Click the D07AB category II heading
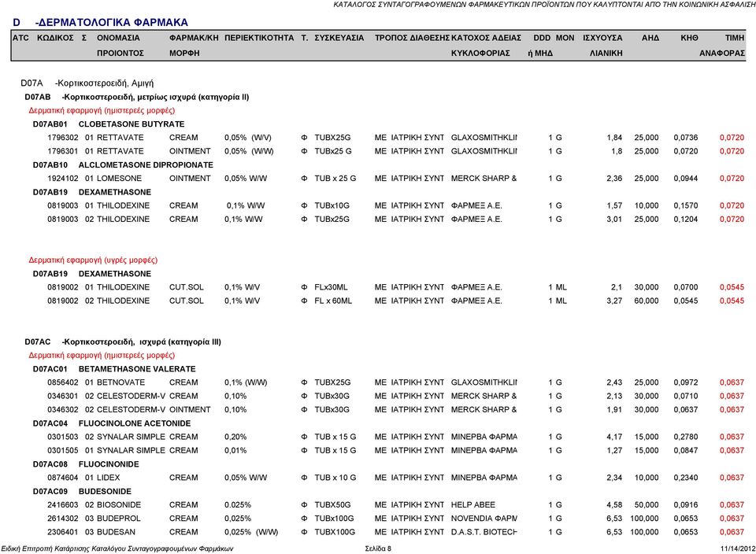The image size is (756, 554). click(x=137, y=97)
